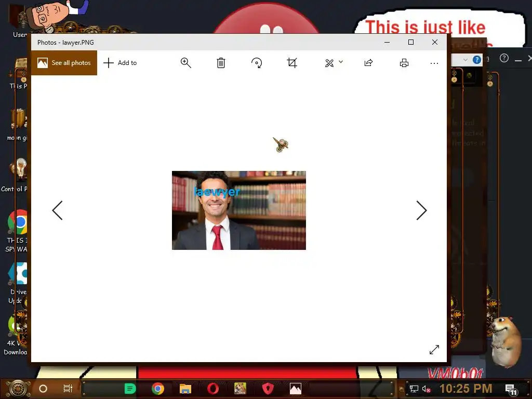532x399 pixels.
Task: Open the dog Box app on taskbar
Action: [240, 389]
